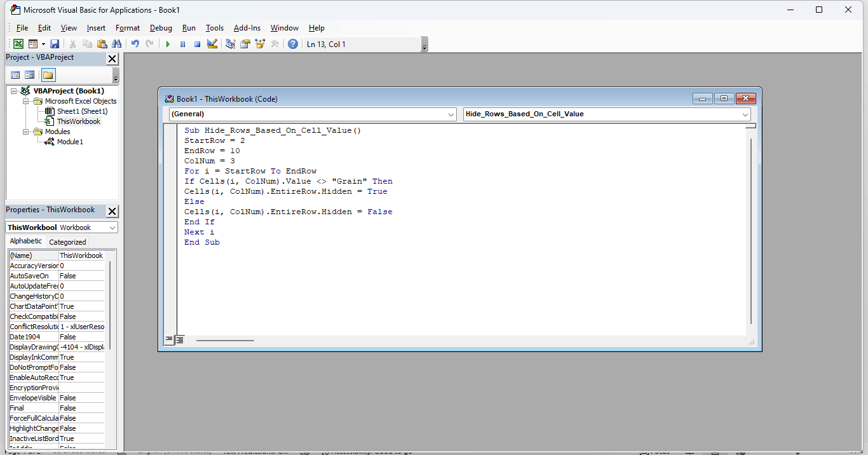Open the Properties Window toolbar icon

(x=245, y=43)
